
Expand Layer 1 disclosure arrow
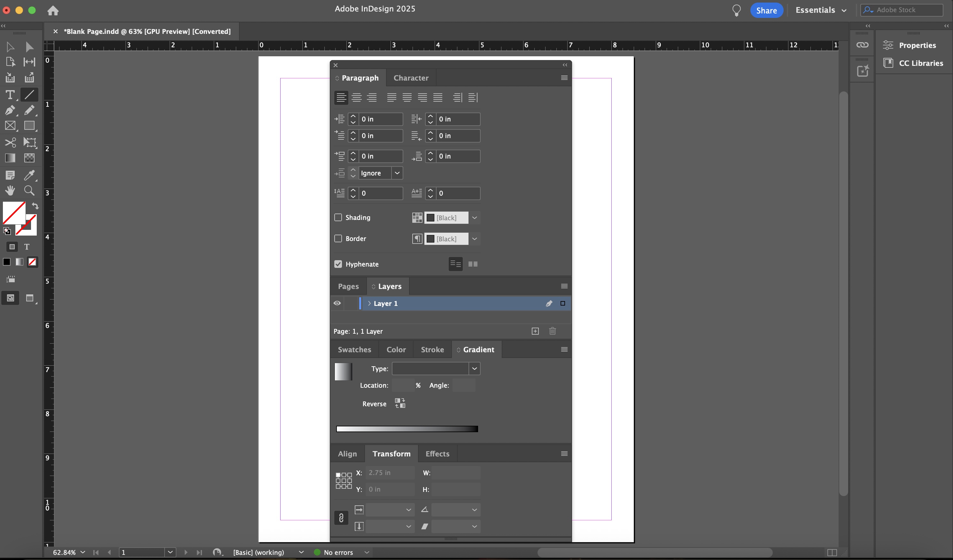click(x=369, y=303)
